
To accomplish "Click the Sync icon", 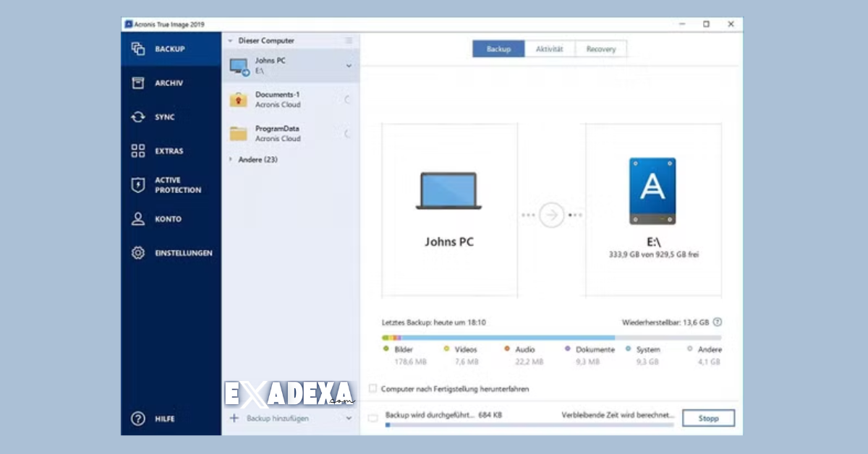I will (137, 117).
